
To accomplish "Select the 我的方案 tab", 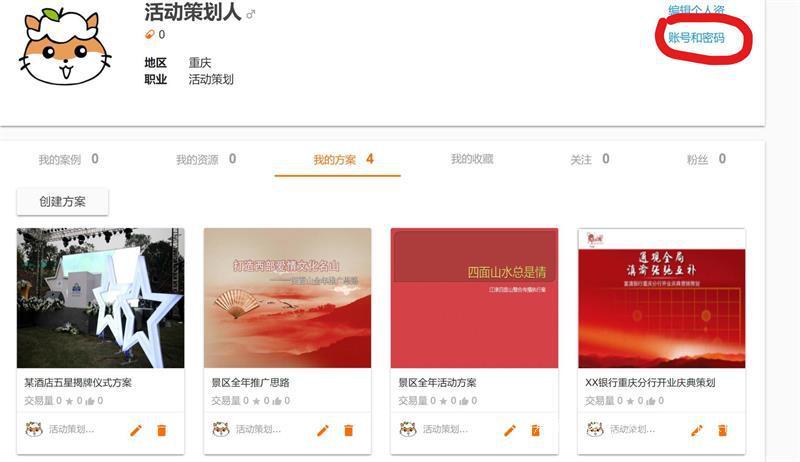I will 343,160.
